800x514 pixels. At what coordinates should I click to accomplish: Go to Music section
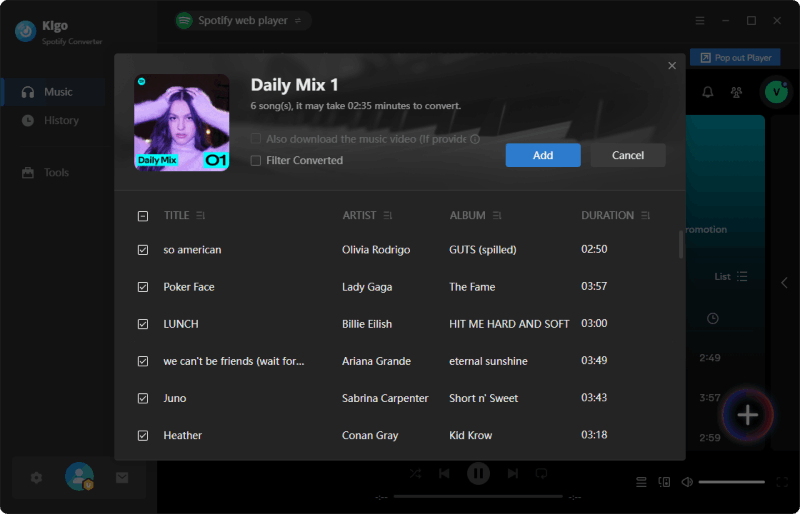pyautogui.click(x=53, y=92)
